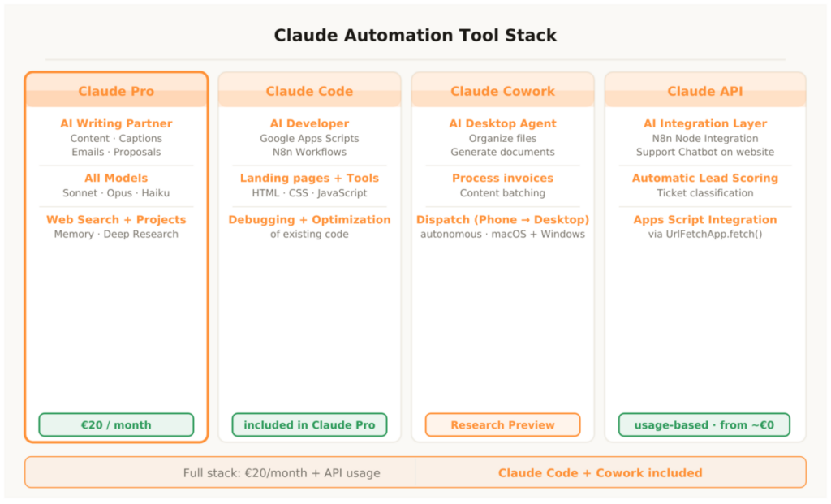
Task: Click the autonomous · macOS + Windows line
Action: click(502, 235)
